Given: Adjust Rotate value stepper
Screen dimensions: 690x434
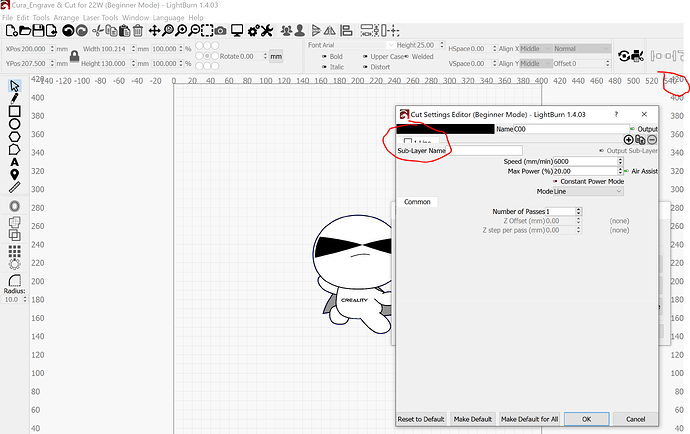Looking at the screenshot, I should click(x=265, y=56).
